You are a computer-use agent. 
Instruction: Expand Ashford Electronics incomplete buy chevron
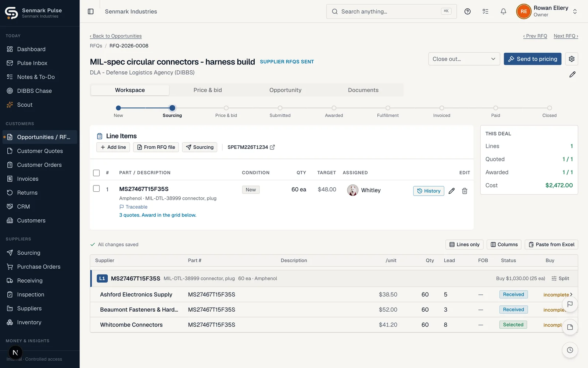[x=571, y=294]
